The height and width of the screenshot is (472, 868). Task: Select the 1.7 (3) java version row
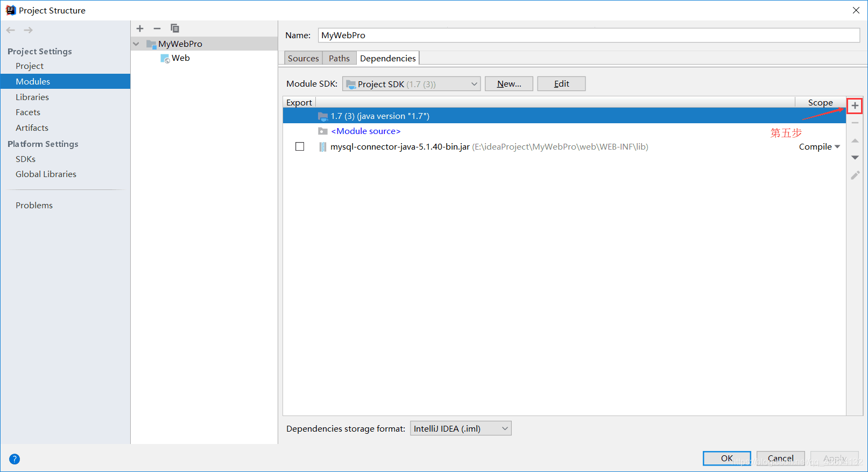564,116
